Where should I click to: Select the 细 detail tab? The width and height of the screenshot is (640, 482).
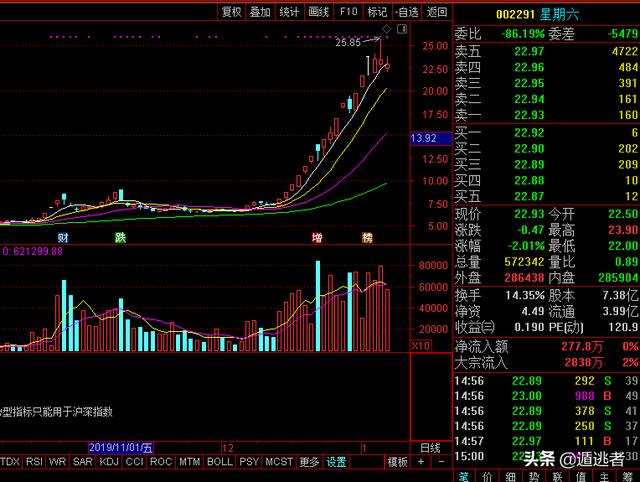pos(511,477)
